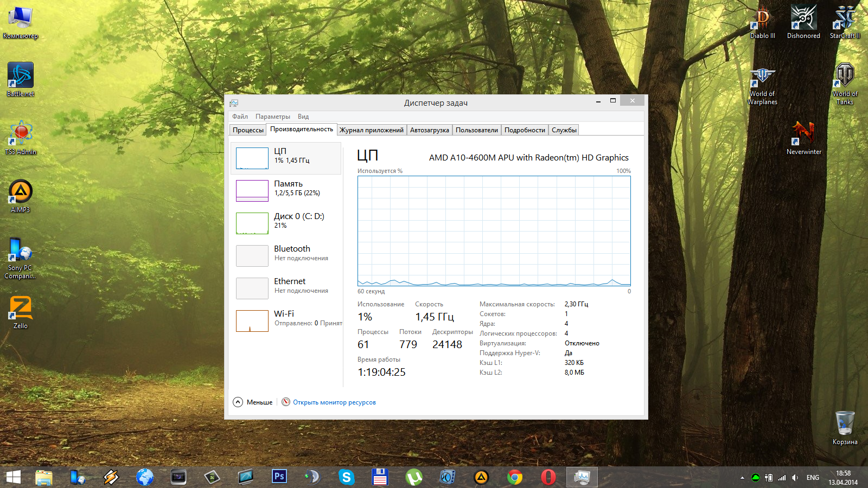Open the Файл menu

[x=240, y=117]
